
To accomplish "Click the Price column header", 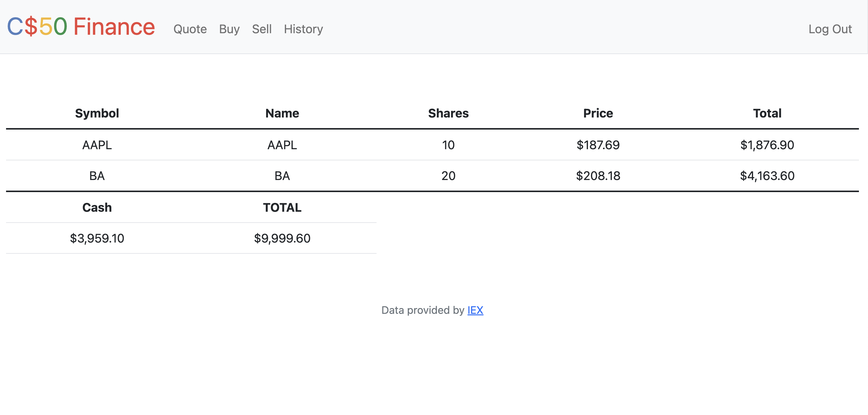I will (598, 114).
